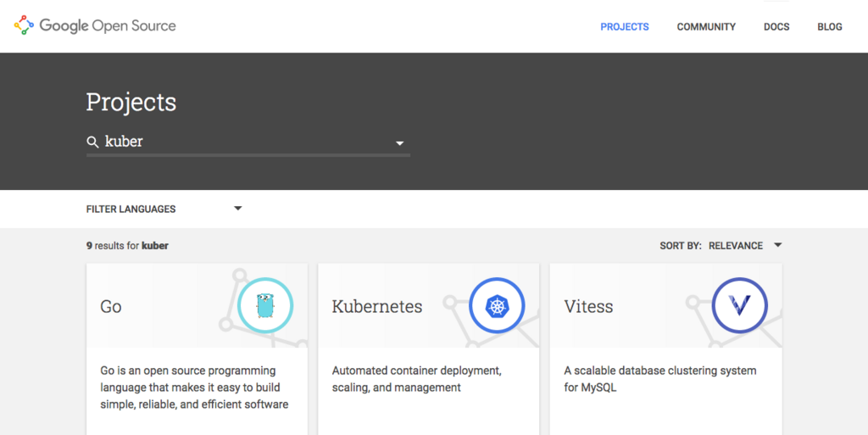Screen dimensions: 868x435
Task: Click the Go gopher project icon
Action: tap(265, 305)
